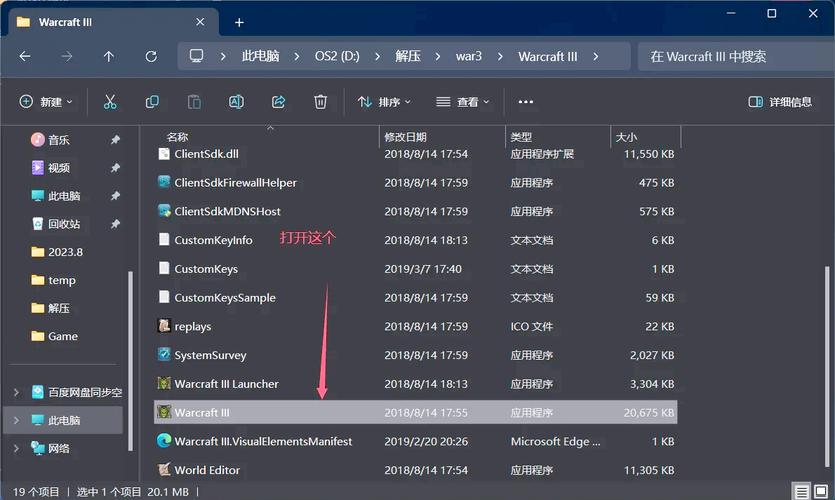
Task: Click the Copy icon in the toolbar
Action: point(152,102)
